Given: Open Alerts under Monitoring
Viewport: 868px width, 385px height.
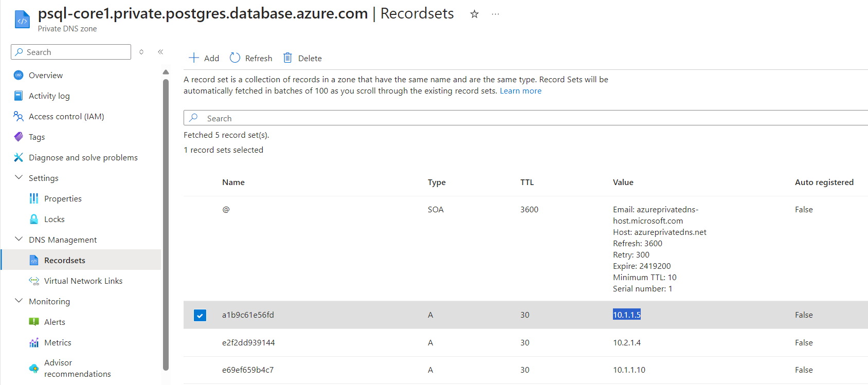Looking at the screenshot, I should [55, 322].
